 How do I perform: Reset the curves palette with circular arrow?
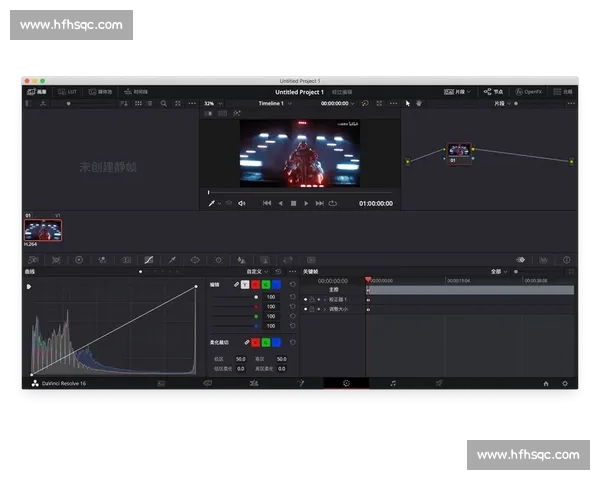pyautogui.click(x=278, y=272)
